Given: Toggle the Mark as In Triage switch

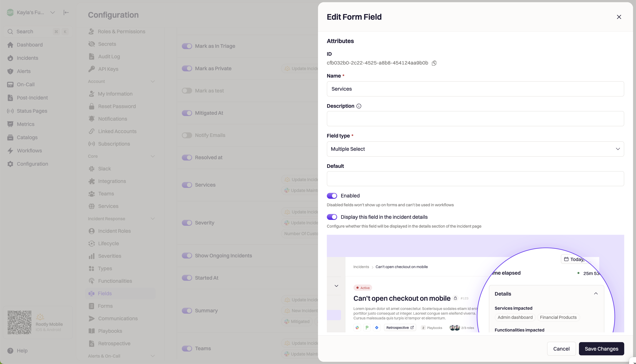Looking at the screenshot, I should pyautogui.click(x=187, y=46).
